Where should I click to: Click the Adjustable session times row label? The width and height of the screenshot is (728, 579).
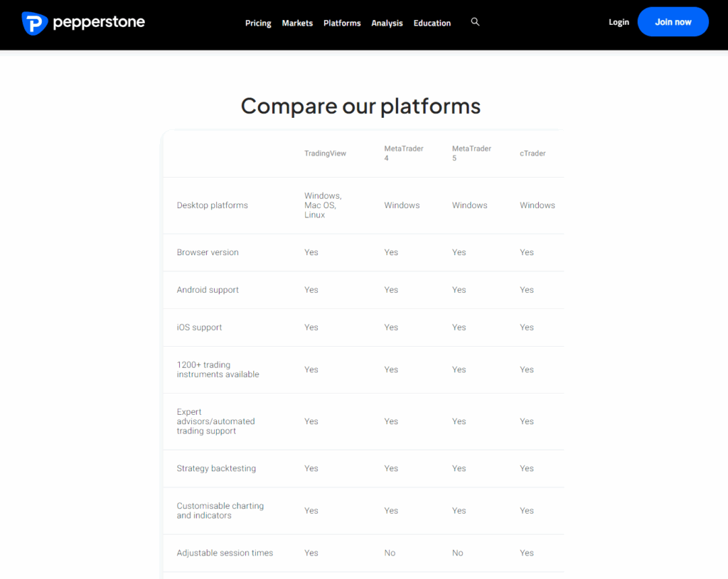point(225,553)
